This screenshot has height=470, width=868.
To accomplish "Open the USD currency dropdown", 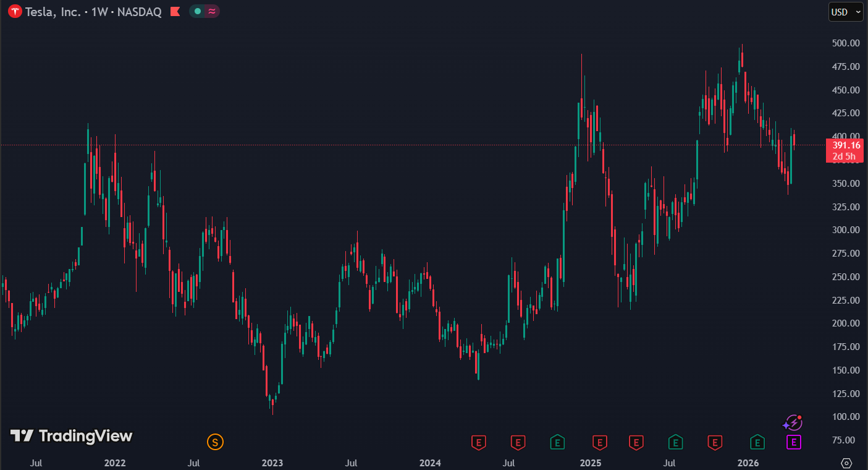I will [846, 12].
